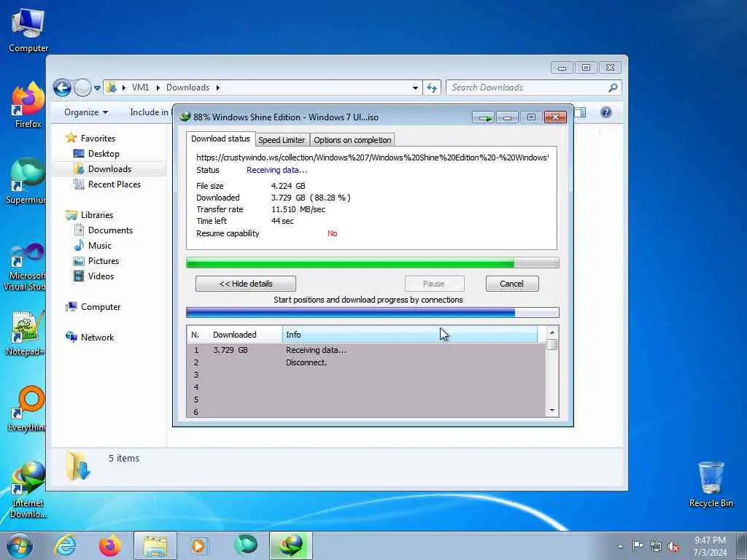This screenshot has width=747, height=560.
Task: Open Windows Media Player from the taskbar
Action: 199,545
